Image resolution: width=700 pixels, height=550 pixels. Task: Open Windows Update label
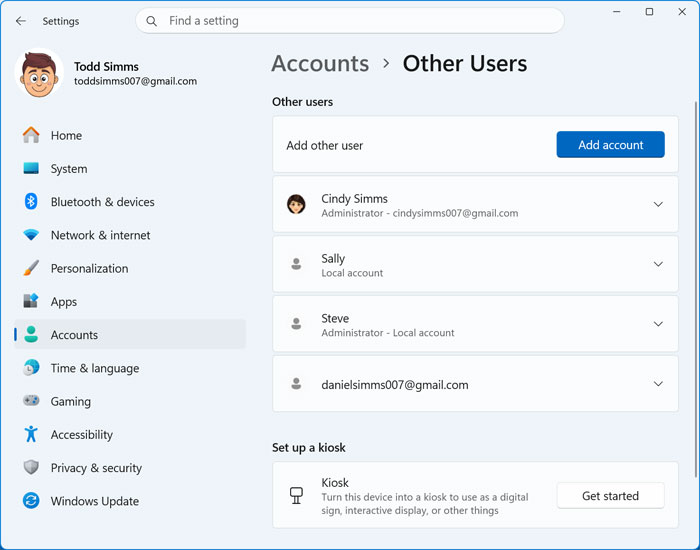click(x=95, y=501)
